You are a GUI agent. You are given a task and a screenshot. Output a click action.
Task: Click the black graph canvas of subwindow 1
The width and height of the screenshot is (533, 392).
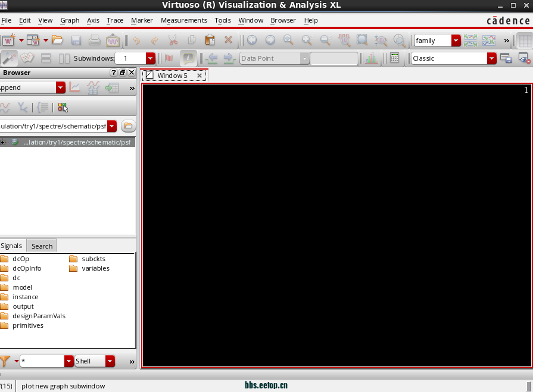(337, 225)
